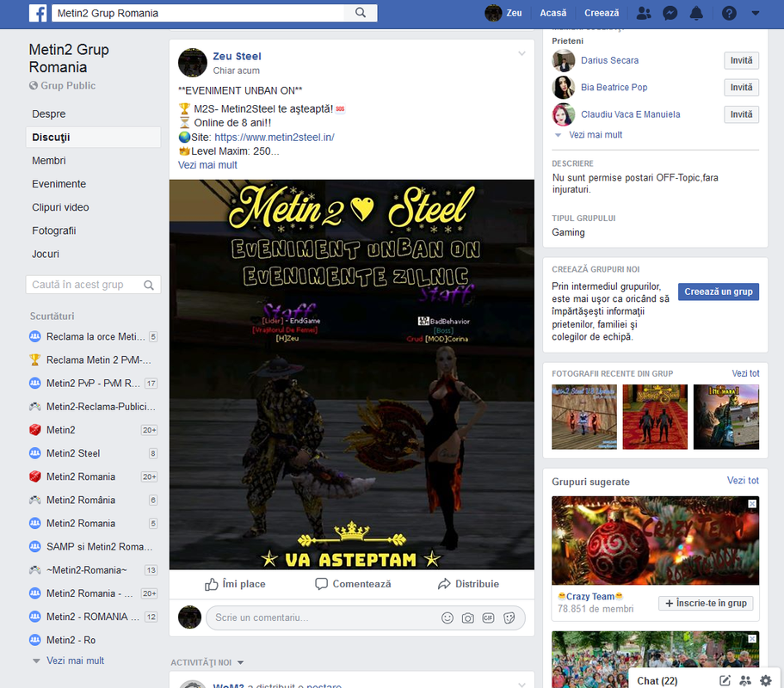Create group chat icon in Chat bar
This screenshot has width=784, height=688.
(x=745, y=680)
